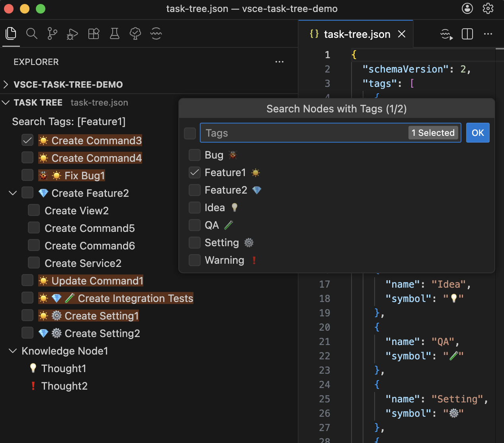504x443 pixels.
Task: Check the Create View2 task checkbox
Action: tap(34, 210)
